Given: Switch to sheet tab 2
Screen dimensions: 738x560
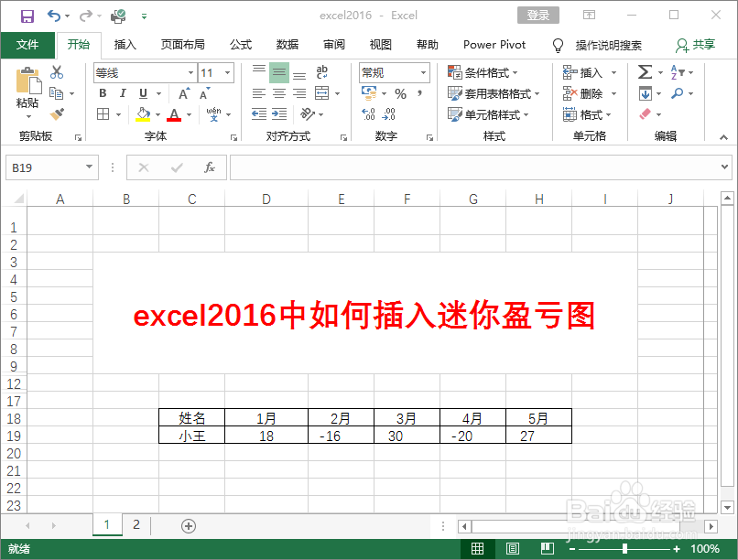Looking at the screenshot, I should point(136,524).
